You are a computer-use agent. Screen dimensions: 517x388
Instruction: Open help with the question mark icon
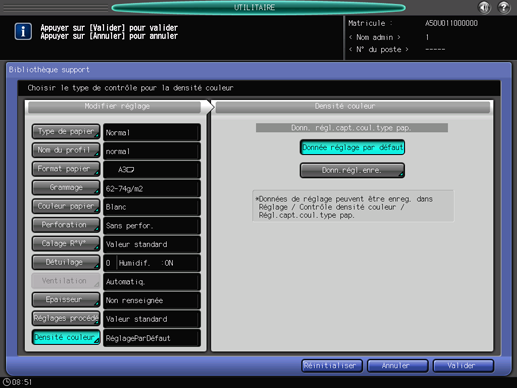(504, 7)
